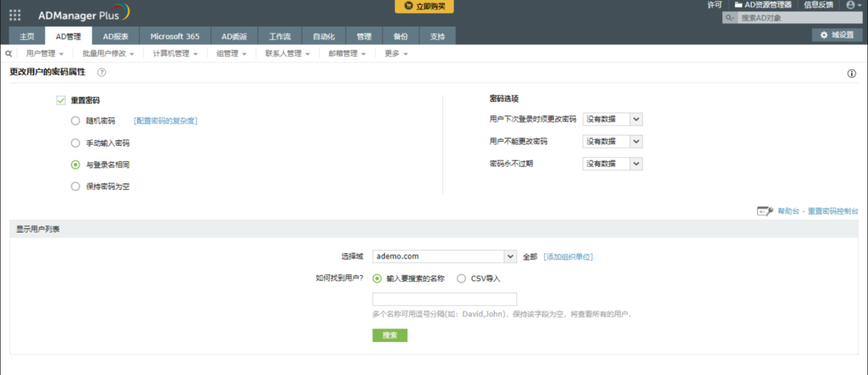The image size is (868, 375).
Task: Open the 用户不能更改密码 dropdown
Action: pos(612,142)
